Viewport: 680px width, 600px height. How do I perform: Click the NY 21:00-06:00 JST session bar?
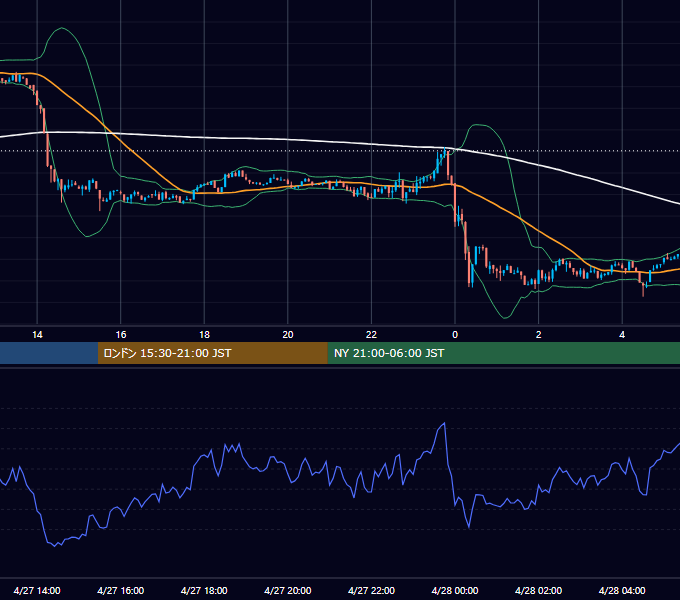pos(503,353)
